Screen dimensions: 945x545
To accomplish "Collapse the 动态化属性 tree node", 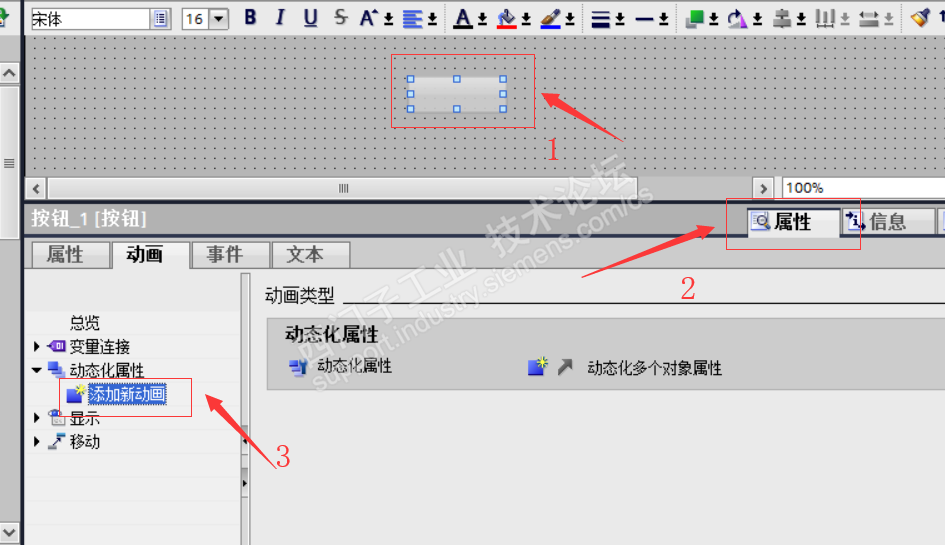I will 37,370.
